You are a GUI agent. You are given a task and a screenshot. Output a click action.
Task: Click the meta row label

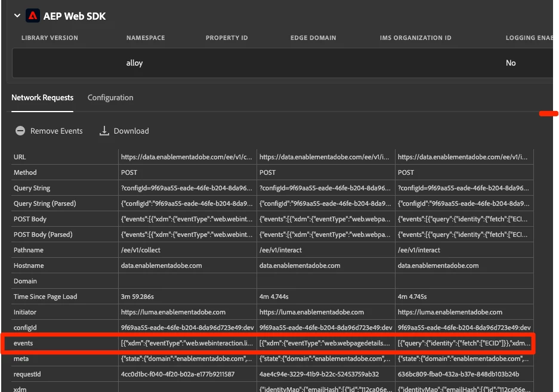[x=21, y=359]
